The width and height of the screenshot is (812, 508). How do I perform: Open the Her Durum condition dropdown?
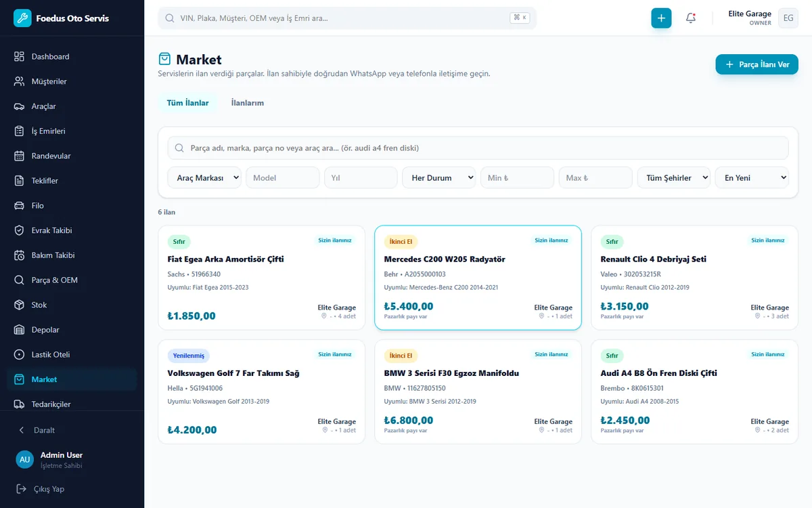439,178
